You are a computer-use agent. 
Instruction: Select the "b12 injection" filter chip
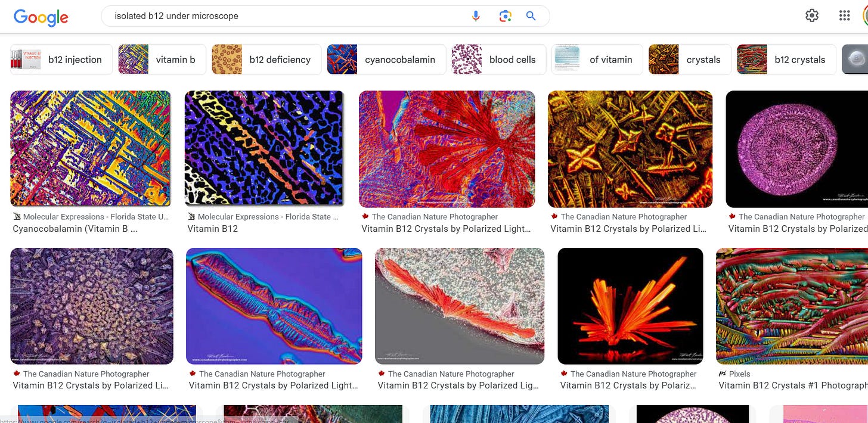click(61, 60)
